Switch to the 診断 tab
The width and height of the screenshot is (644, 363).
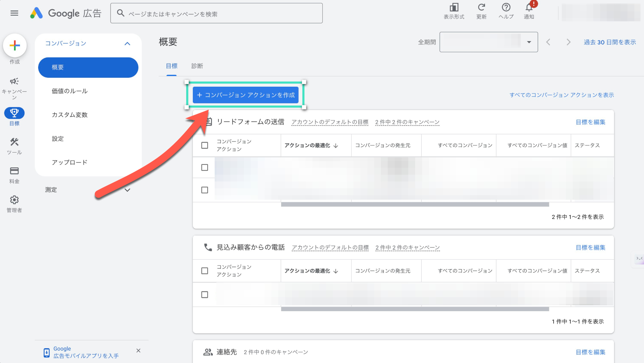tap(197, 66)
